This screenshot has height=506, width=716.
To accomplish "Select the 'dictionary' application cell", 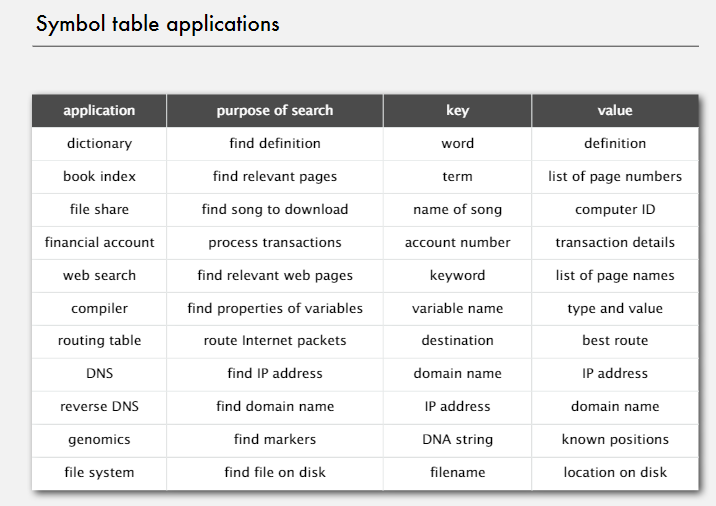I will click(x=99, y=143).
